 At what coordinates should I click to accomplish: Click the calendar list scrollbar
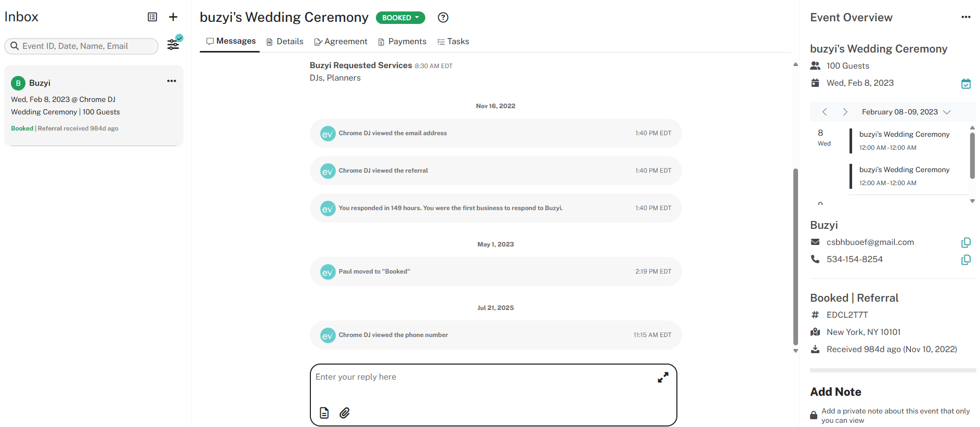point(972,156)
